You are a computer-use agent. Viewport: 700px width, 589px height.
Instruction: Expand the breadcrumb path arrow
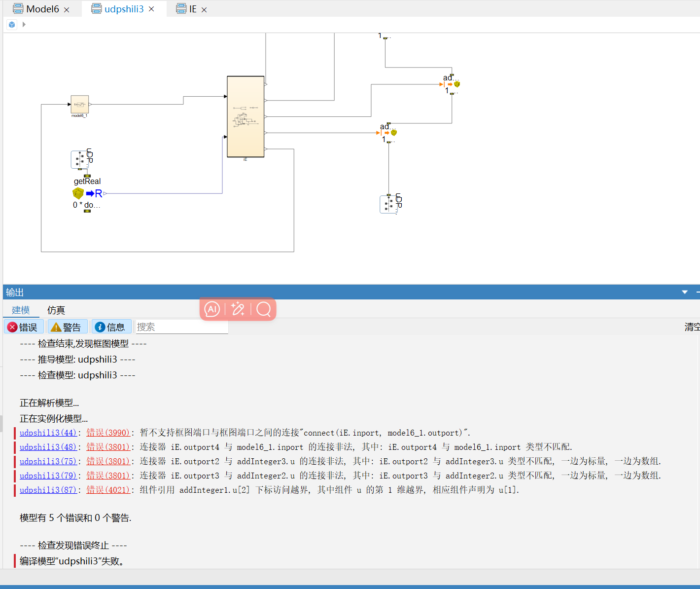click(x=24, y=24)
